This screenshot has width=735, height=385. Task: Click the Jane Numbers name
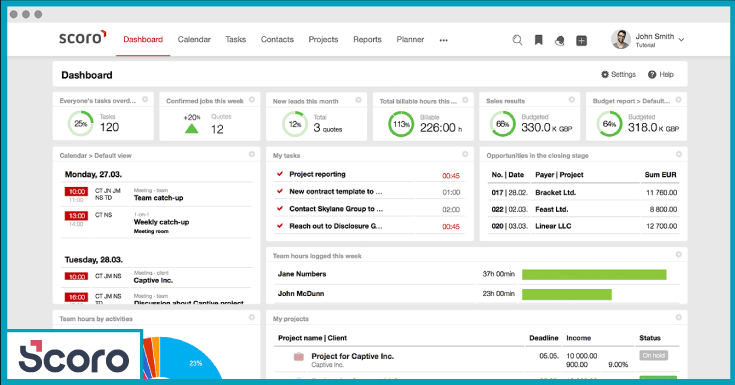[x=302, y=274]
